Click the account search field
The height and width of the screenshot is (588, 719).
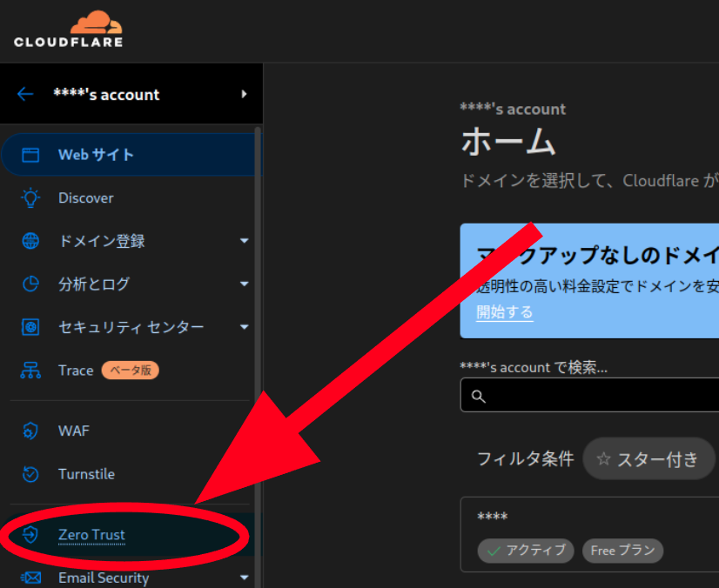click(589, 395)
